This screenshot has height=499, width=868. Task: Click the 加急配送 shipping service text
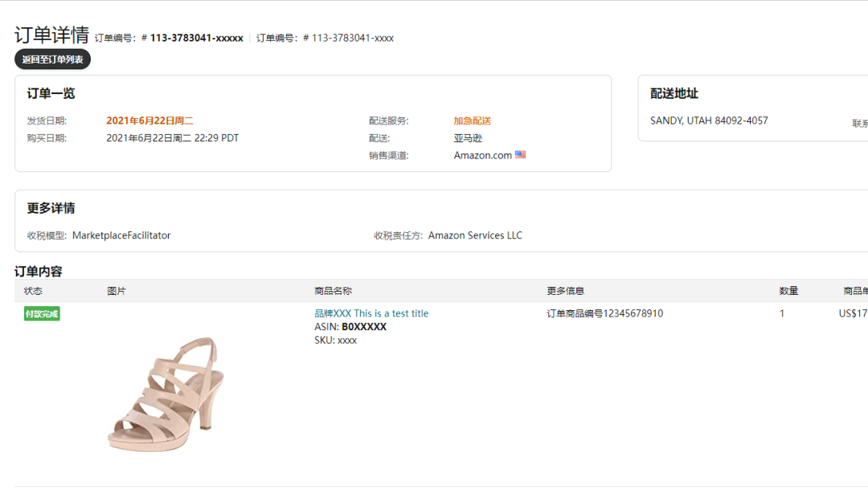(473, 121)
